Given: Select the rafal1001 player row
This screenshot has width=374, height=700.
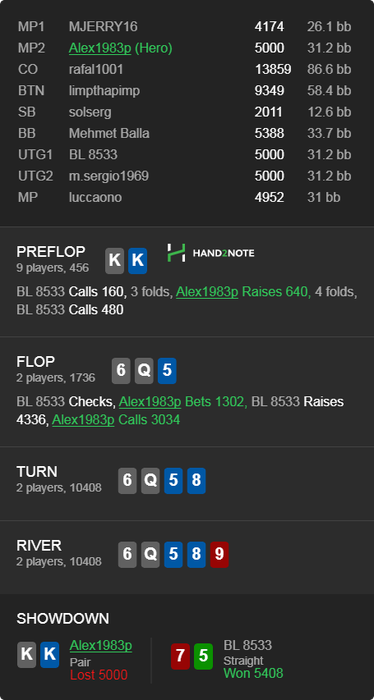Looking at the screenshot, I should pos(187,70).
